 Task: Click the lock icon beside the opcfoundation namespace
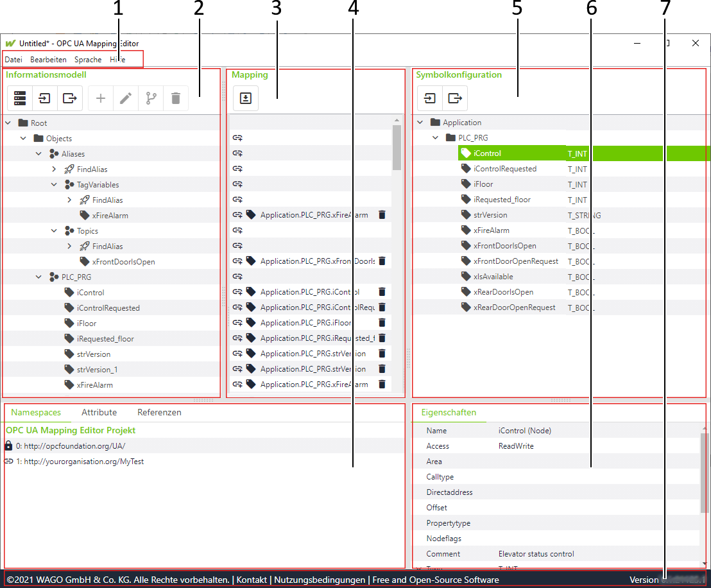click(8, 445)
